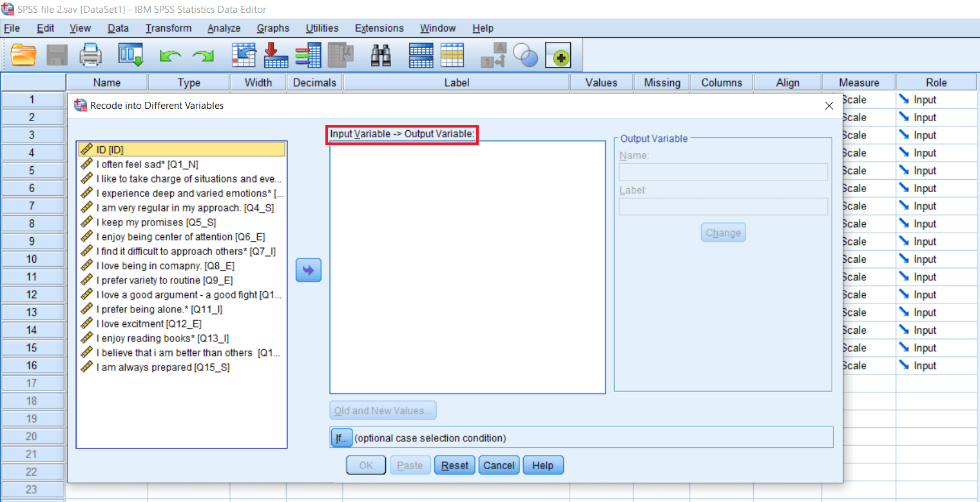Click the Print toolbar icon
The height and width of the screenshot is (502, 980).
tap(90, 55)
